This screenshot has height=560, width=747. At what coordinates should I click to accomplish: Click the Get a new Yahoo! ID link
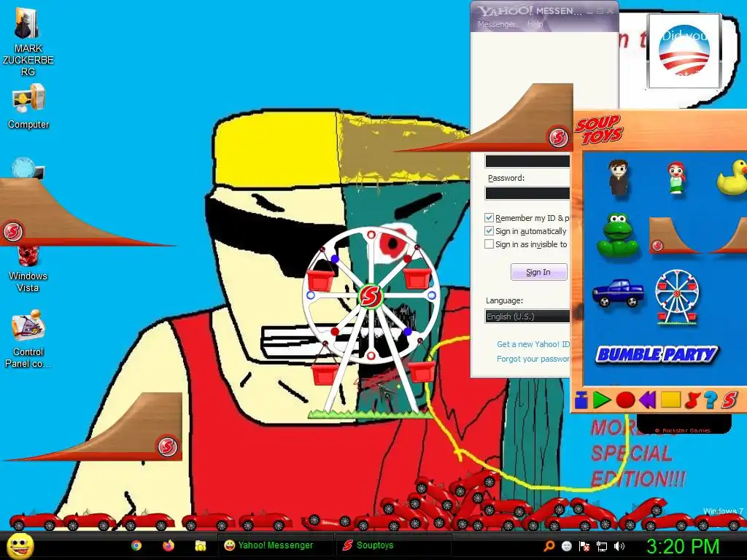[533, 344]
